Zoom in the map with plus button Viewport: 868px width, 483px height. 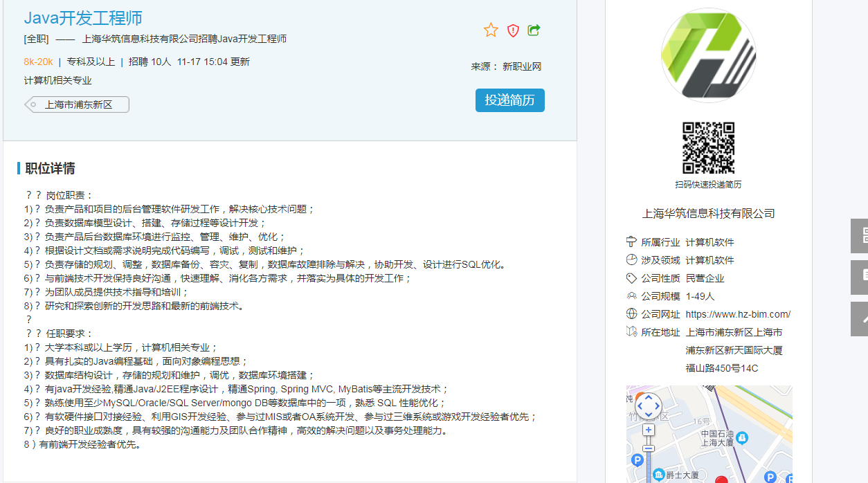[x=648, y=430]
